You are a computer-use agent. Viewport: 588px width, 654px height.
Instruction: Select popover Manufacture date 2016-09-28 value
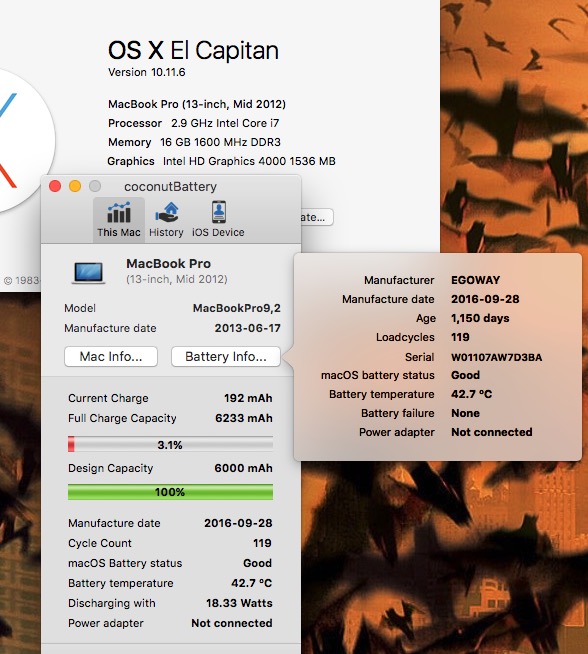coord(485,299)
